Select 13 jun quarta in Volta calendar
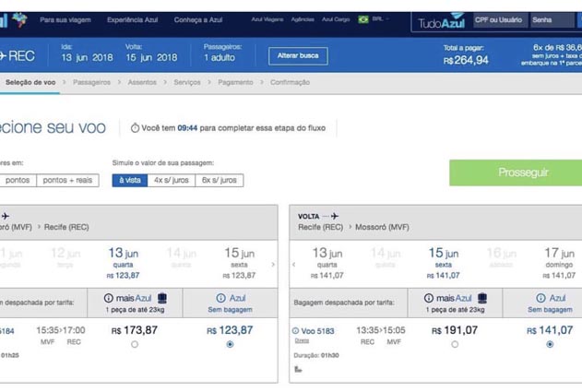 (x=327, y=263)
